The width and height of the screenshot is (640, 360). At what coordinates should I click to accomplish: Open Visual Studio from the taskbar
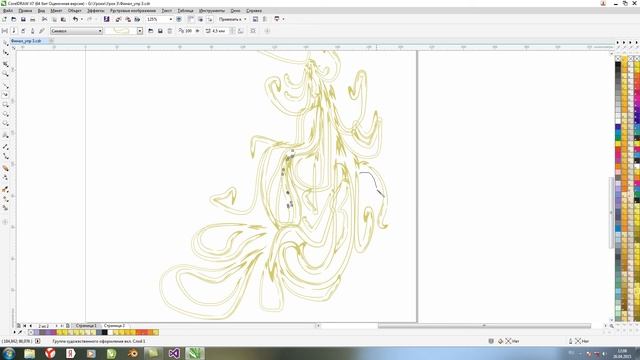click(174, 353)
